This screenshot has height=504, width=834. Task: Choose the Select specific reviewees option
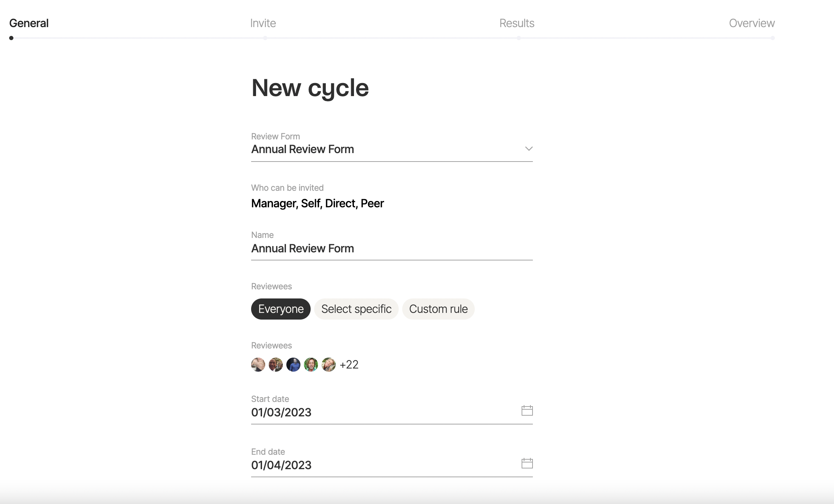click(x=356, y=309)
